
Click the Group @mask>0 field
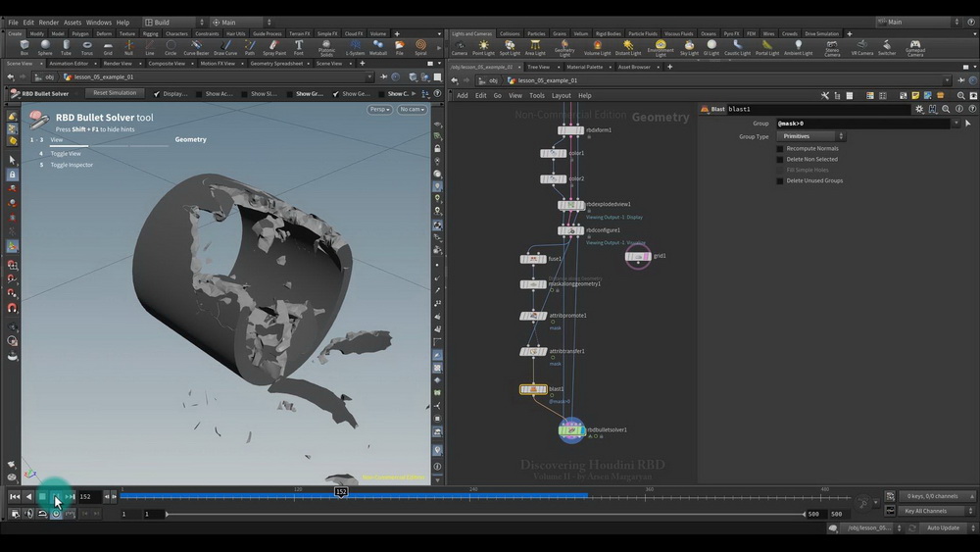862,124
